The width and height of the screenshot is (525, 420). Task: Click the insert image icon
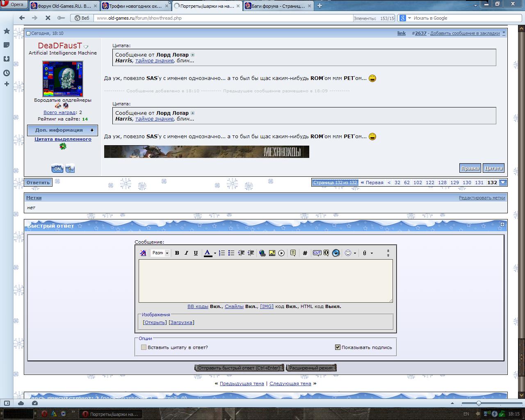coord(272,253)
